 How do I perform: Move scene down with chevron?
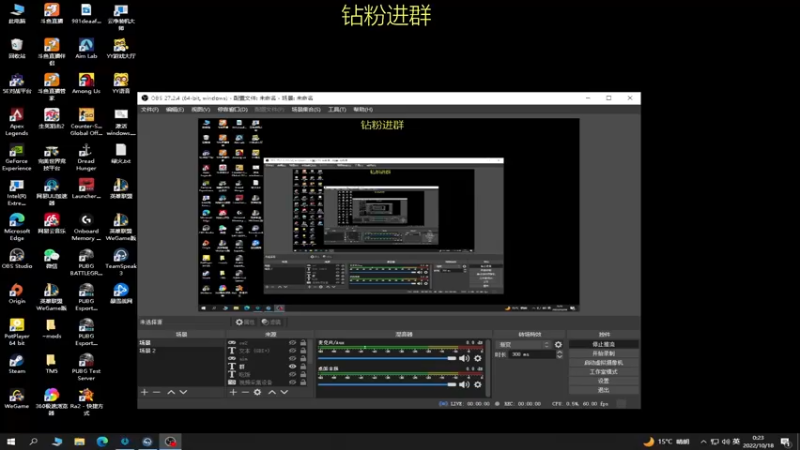pyautogui.click(x=183, y=392)
